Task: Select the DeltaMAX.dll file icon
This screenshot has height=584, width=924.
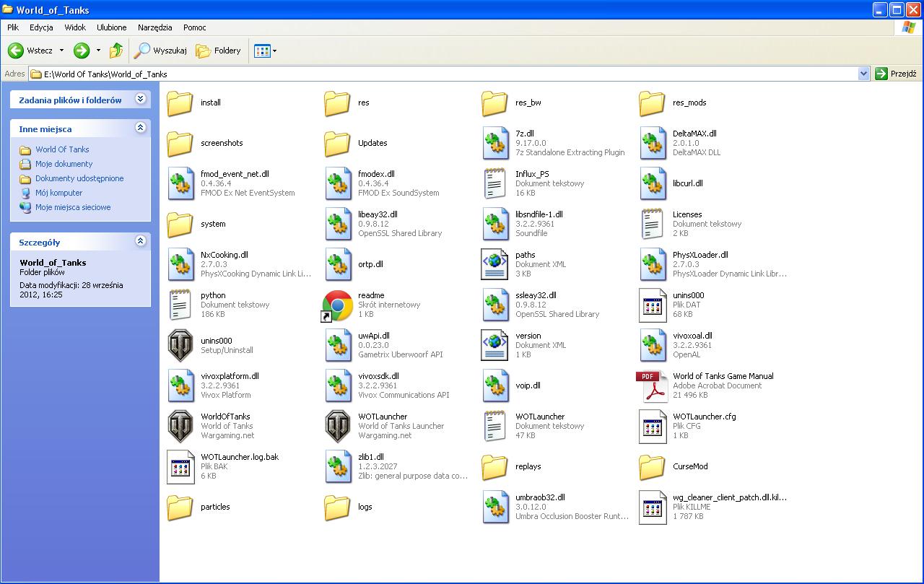Action: (x=652, y=144)
